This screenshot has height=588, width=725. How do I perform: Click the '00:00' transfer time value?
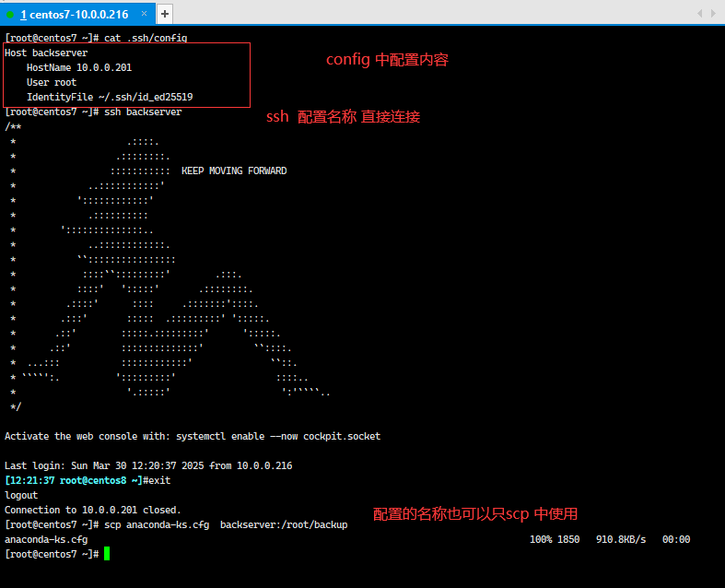tap(676, 539)
